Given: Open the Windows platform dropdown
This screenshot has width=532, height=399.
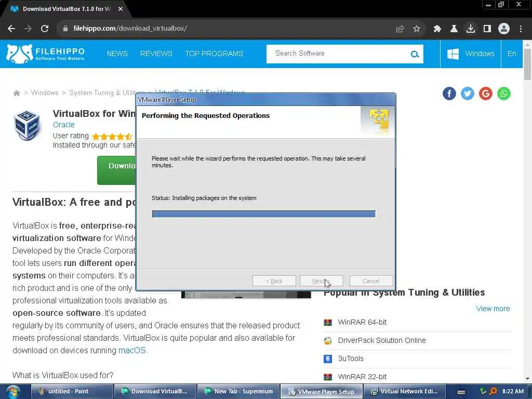Looking at the screenshot, I should (471, 54).
